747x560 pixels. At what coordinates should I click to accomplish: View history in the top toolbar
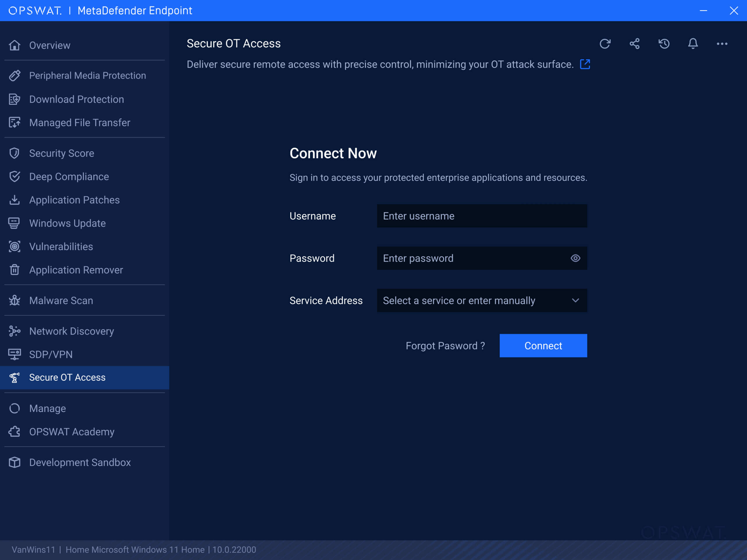[663, 44]
